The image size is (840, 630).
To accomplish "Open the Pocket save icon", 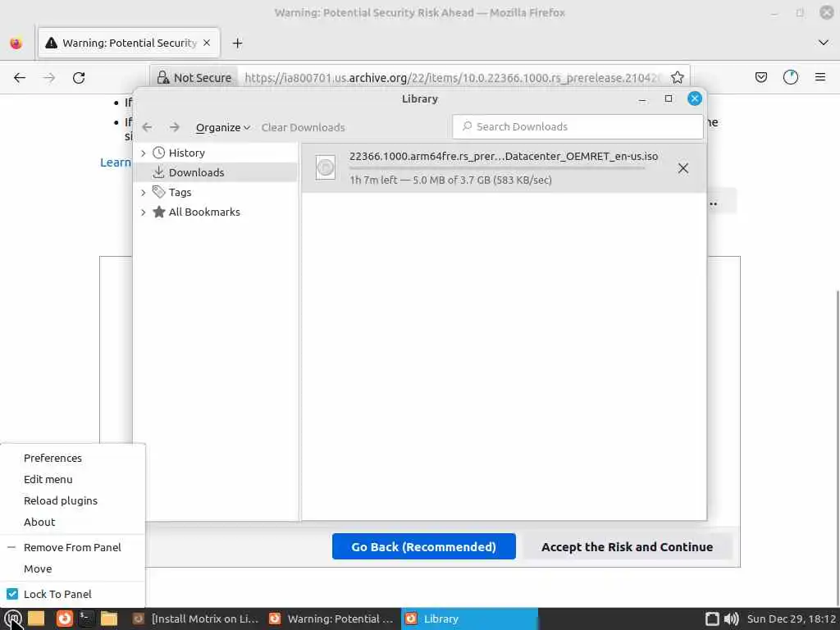I will (x=760, y=78).
